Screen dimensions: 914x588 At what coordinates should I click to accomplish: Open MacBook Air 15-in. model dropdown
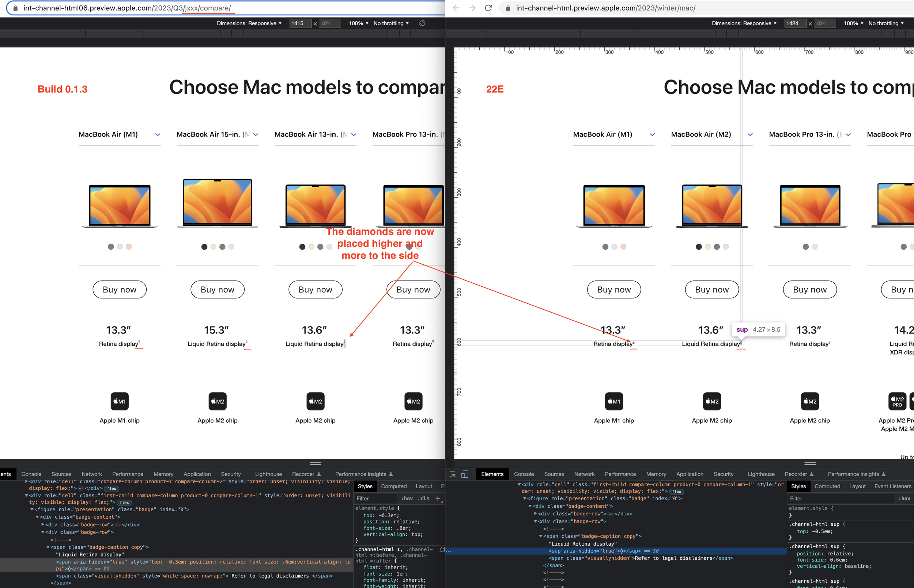click(x=256, y=134)
